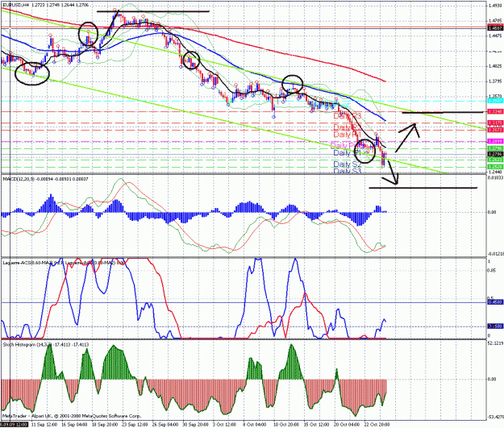This screenshot has width=504, height=428.
Task: Select the Daily R3 pivot label
Action: (348, 116)
